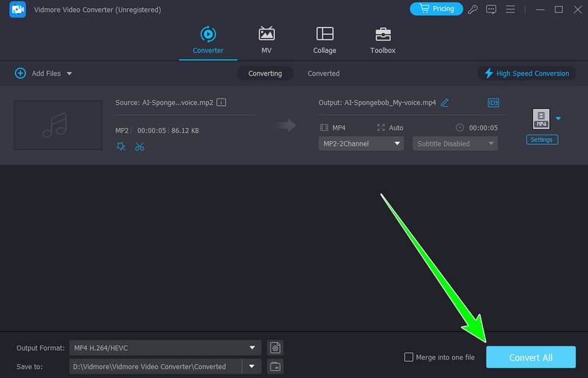Click the audio file thumbnail
The width and height of the screenshot is (588, 378).
click(58, 125)
